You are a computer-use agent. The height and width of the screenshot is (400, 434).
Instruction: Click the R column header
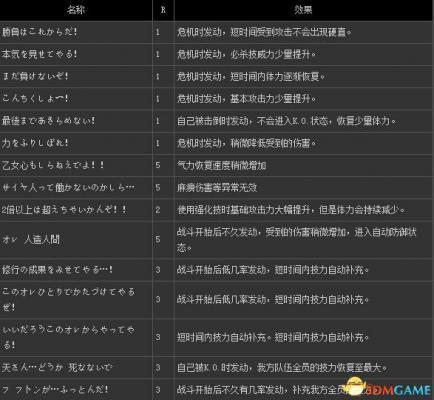coord(163,10)
